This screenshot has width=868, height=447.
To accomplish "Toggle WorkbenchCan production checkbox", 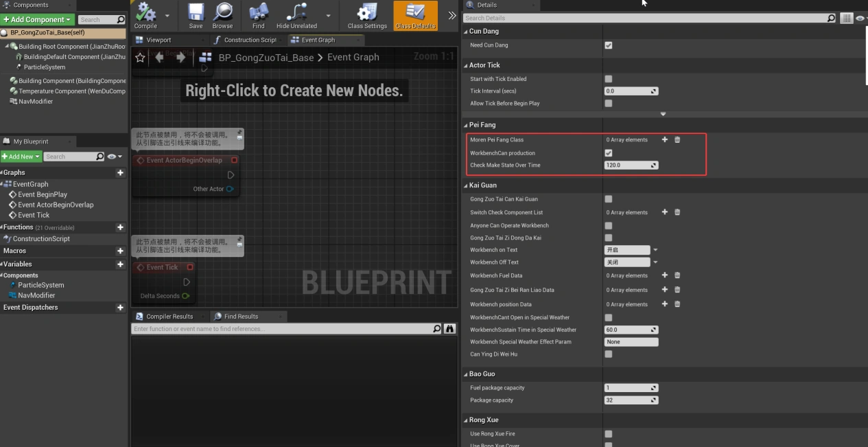I will pos(609,153).
